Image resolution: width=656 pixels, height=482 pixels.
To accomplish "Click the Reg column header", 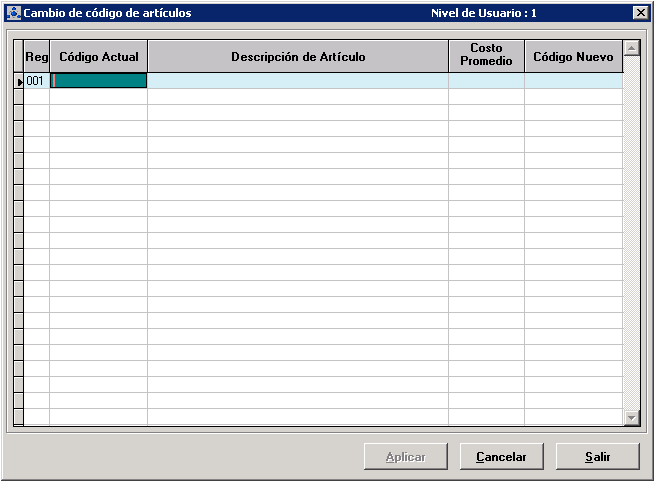I will click(x=36, y=57).
